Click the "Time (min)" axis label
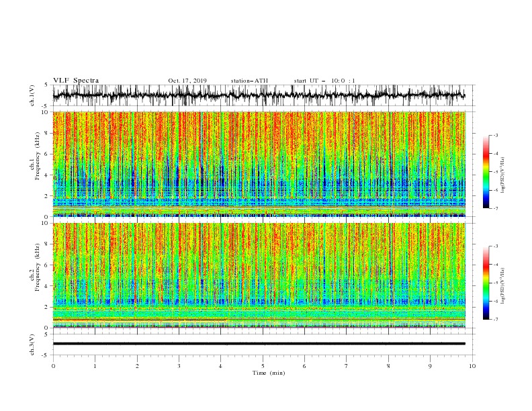This screenshot has width=532, height=411. pos(269,373)
